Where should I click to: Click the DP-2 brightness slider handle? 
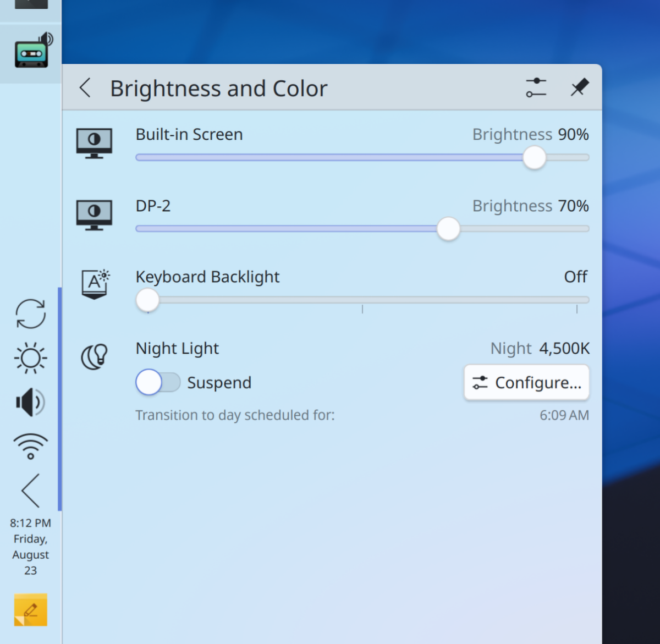tap(448, 229)
